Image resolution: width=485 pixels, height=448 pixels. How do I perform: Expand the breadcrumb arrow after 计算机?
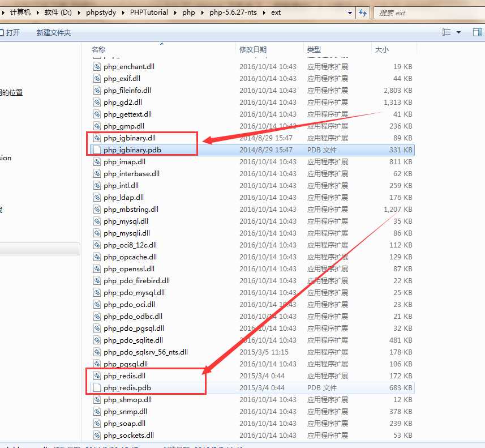(38, 12)
